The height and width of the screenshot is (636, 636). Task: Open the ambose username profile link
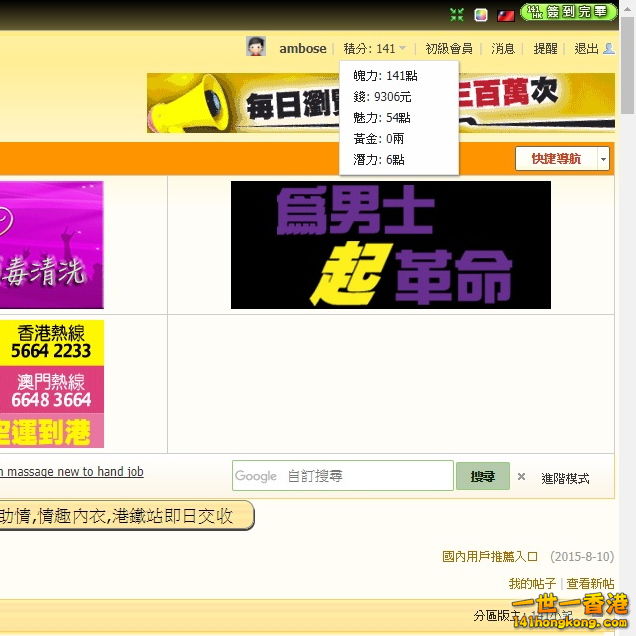[x=303, y=49]
